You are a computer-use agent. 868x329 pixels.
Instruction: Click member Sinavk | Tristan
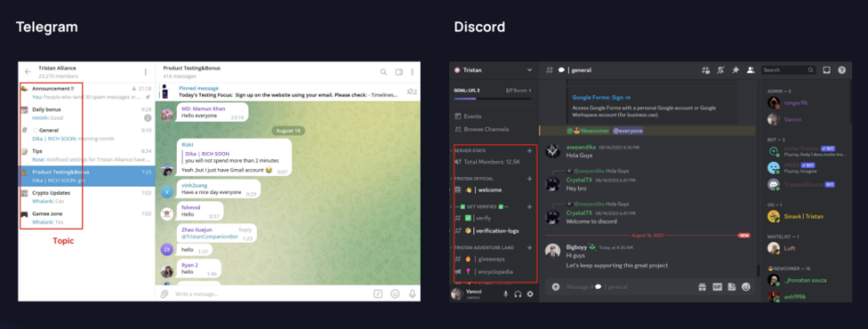pyautogui.click(x=804, y=216)
